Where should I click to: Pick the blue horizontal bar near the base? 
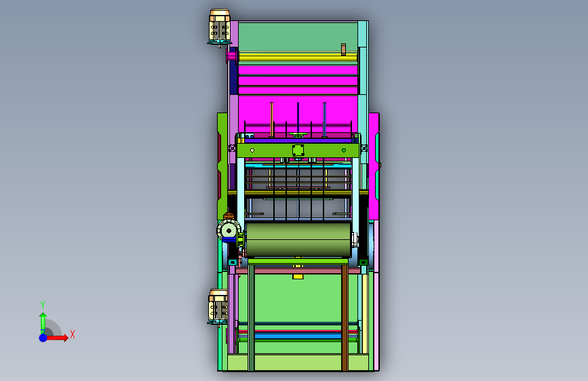point(298,336)
